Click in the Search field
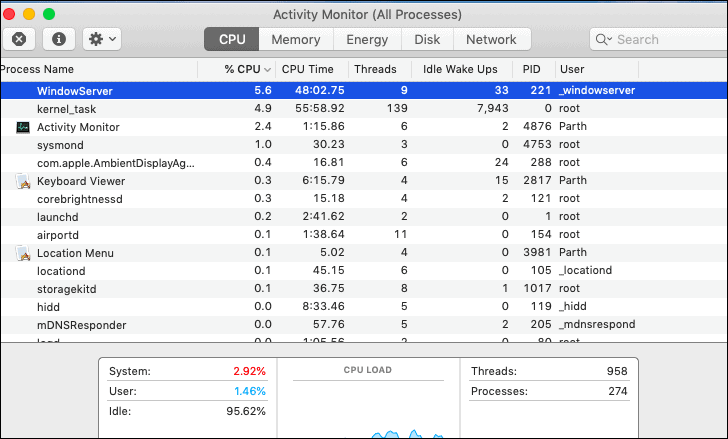 click(x=659, y=39)
